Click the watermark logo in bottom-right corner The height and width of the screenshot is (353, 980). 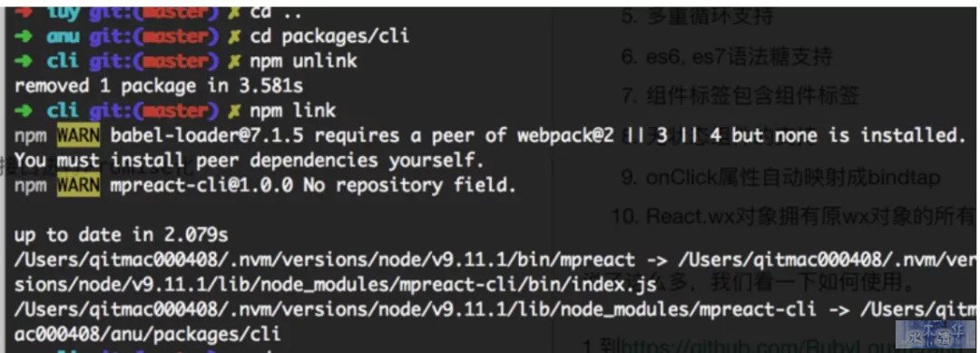(935, 334)
